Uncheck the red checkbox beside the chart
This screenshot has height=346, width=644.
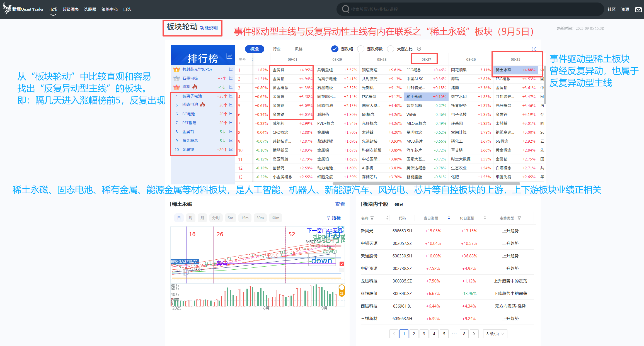[342, 264]
